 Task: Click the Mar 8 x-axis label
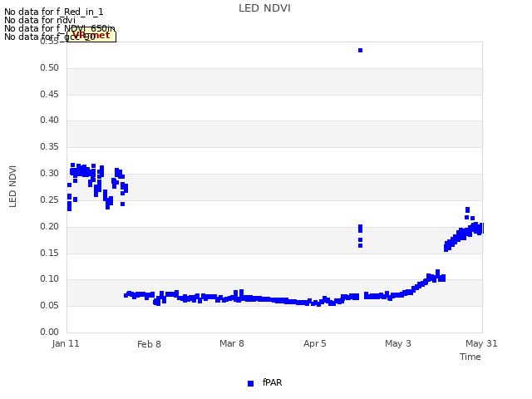232,343
